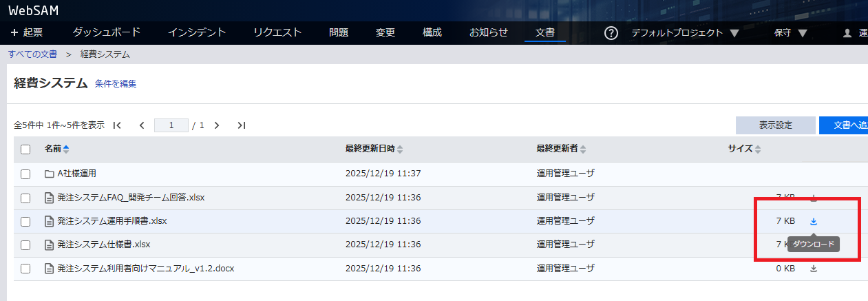The width and height of the screenshot is (868, 301).
Task: Click the すべての文書 breadcrumb link
Action: tap(32, 54)
